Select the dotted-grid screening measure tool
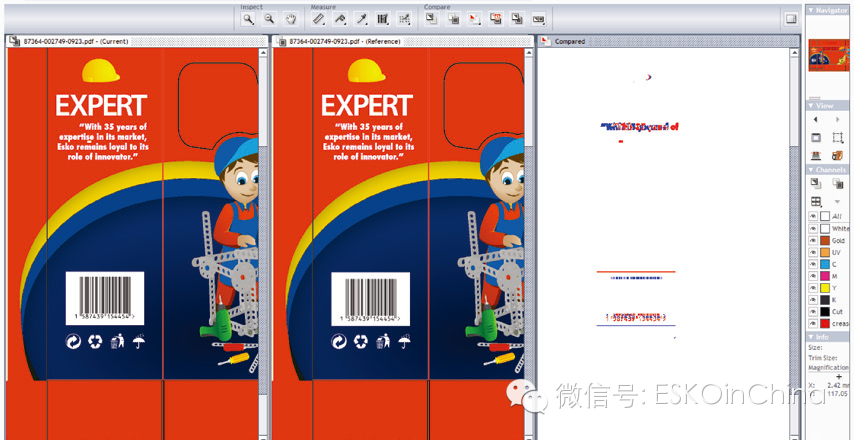This screenshot has width=854, height=440. click(404, 19)
